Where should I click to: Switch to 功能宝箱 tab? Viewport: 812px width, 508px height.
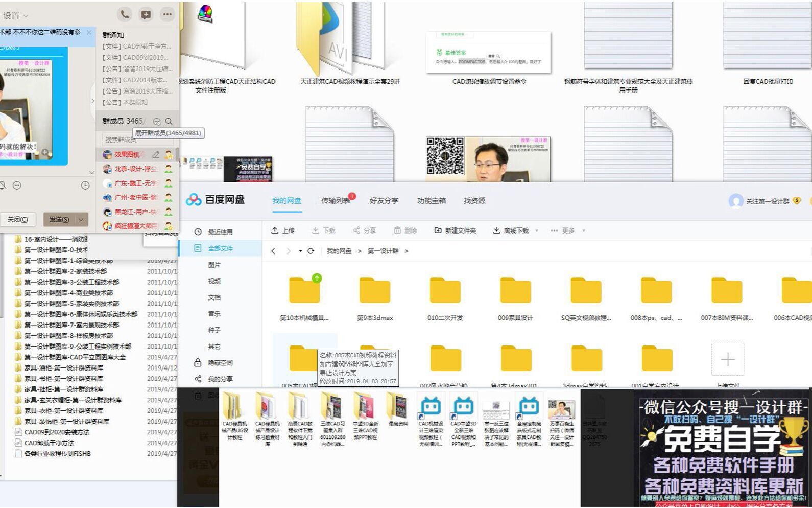click(x=432, y=201)
